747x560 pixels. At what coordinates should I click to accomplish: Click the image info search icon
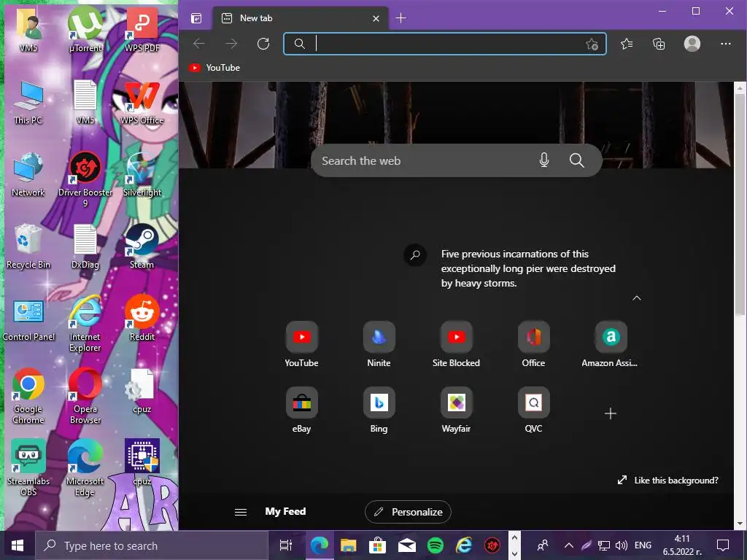point(415,254)
